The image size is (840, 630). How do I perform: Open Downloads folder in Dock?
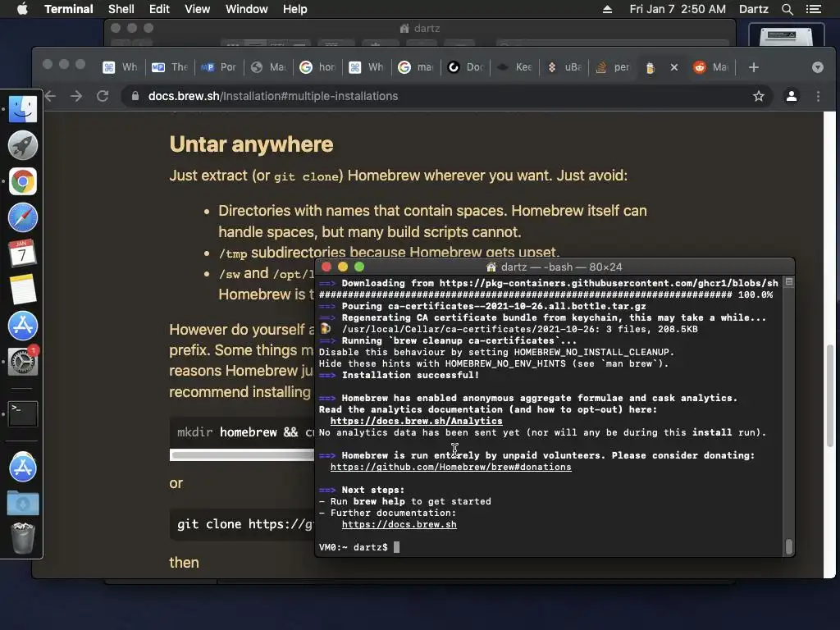click(x=22, y=503)
